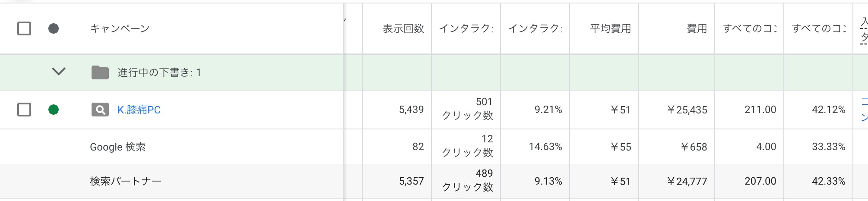Click the gray status dot in the table header
Viewport: 868px width, 201px height.
[x=54, y=29]
